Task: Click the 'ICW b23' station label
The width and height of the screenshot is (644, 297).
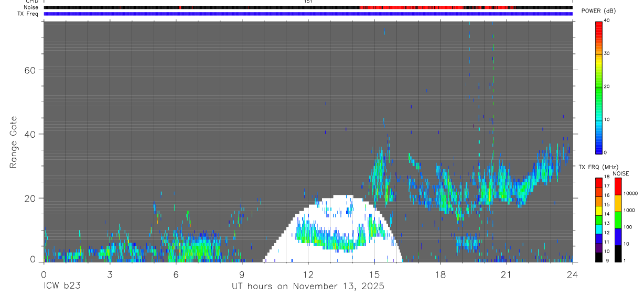Action: (x=61, y=287)
